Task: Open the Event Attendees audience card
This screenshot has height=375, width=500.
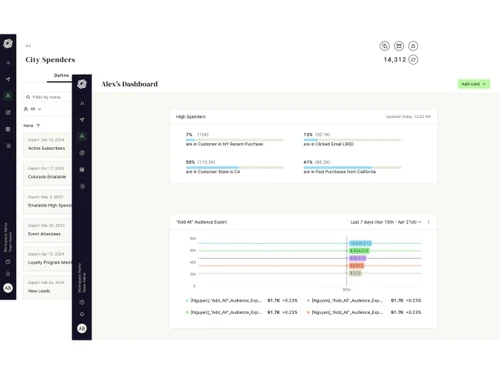Action: pos(48,230)
